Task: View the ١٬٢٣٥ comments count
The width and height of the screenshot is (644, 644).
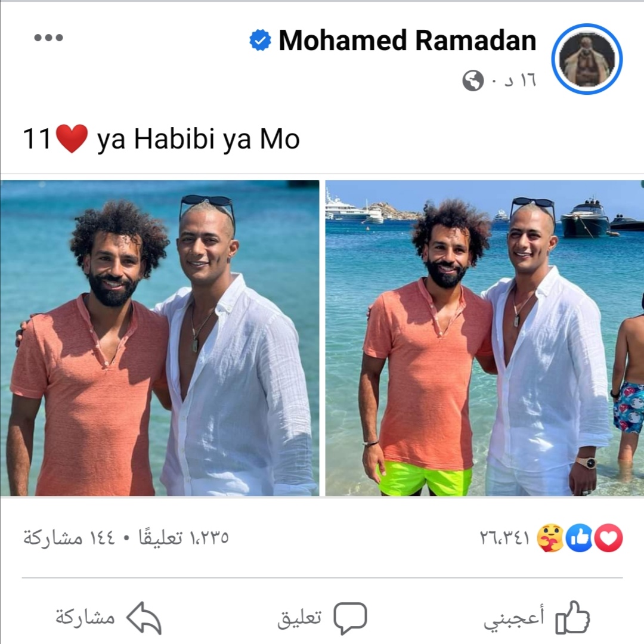Action: [184, 537]
